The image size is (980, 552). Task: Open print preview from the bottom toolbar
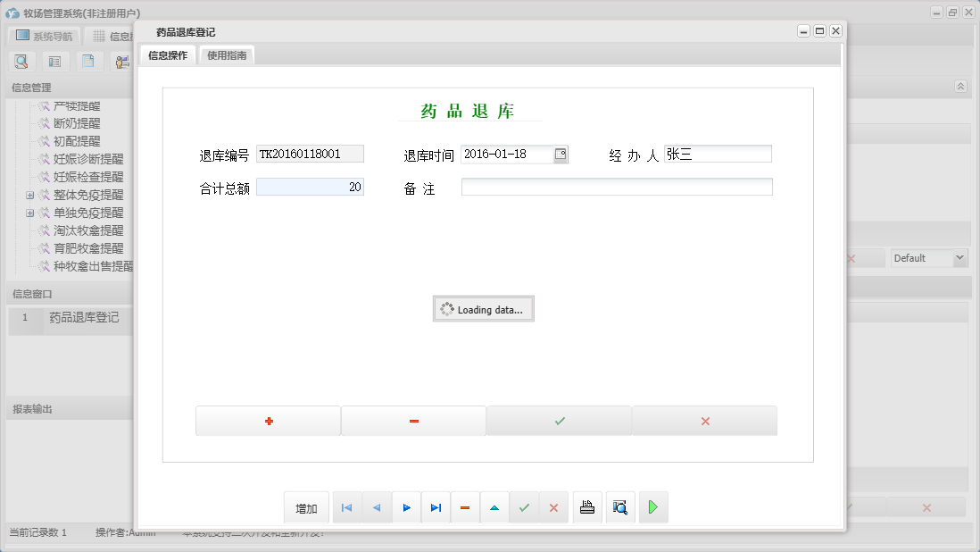point(620,506)
